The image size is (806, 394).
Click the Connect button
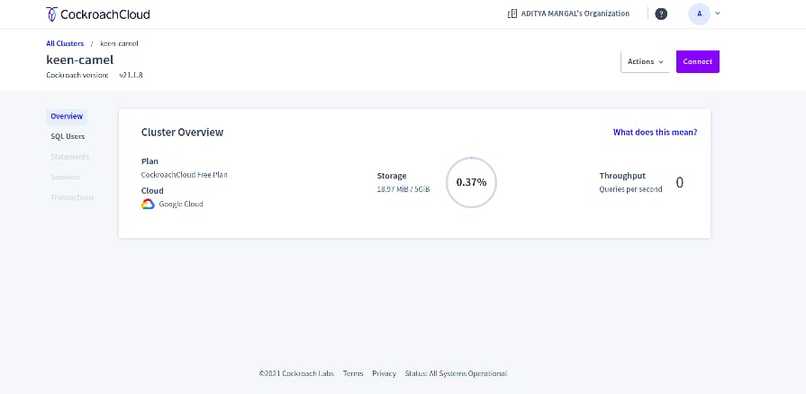tap(698, 62)
